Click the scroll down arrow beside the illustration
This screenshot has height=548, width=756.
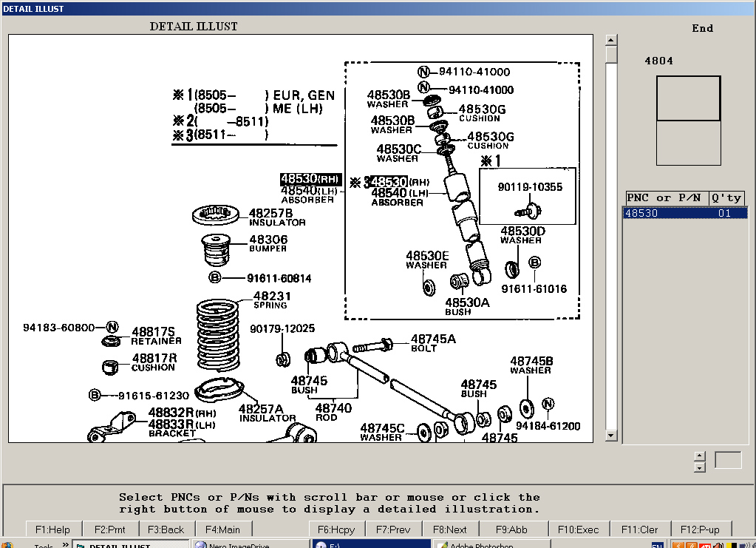(610, 436)
